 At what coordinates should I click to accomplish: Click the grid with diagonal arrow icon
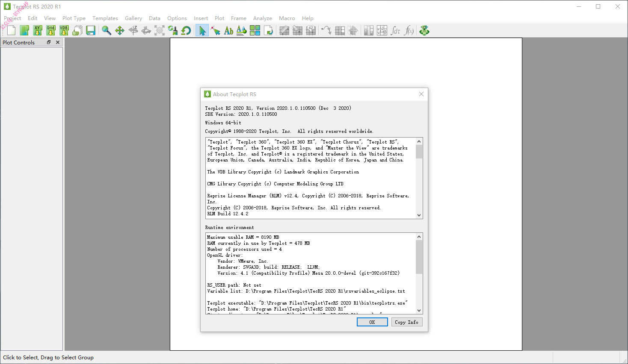coord(297,30)
